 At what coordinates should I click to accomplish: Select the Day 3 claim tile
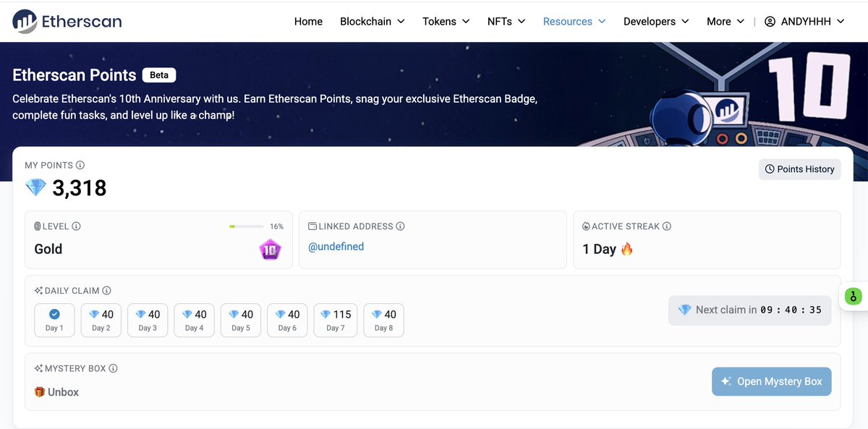(148, 320)
